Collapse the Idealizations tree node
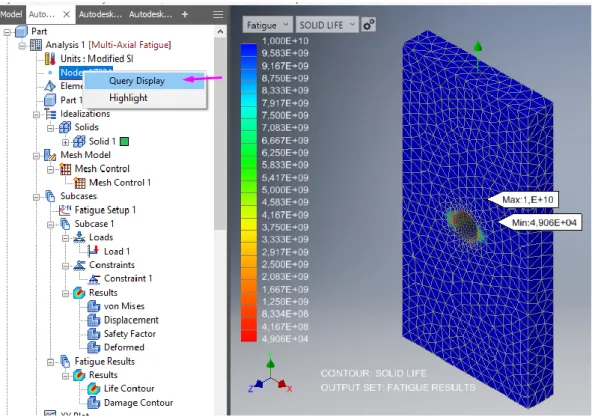The height and width of the screenshot is (417, 592). tap(36, 114)
